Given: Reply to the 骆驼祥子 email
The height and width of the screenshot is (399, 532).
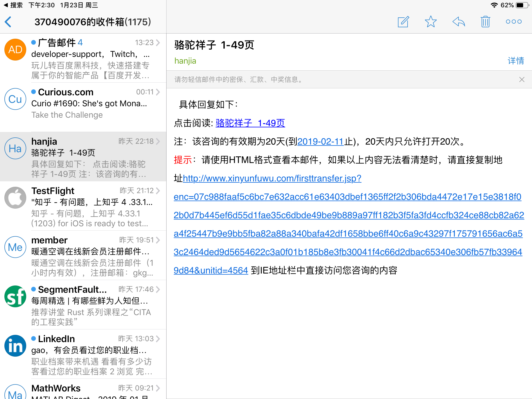Looking at the screenshot, I should 458,22.
